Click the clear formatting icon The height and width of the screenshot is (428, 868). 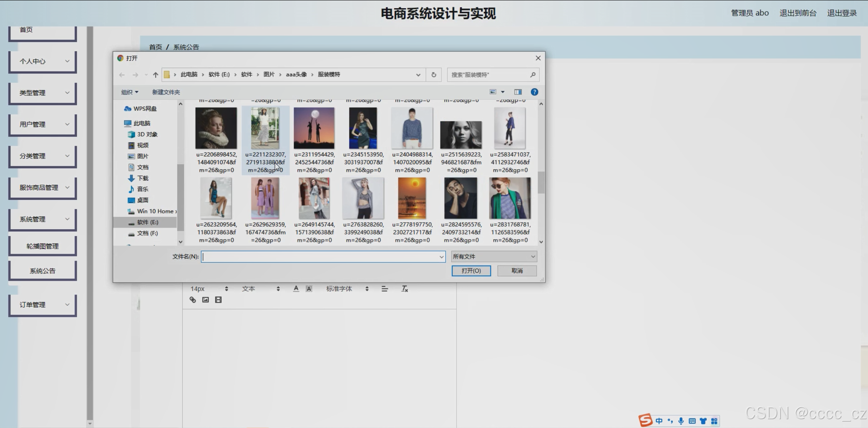[x=405, y=289]
